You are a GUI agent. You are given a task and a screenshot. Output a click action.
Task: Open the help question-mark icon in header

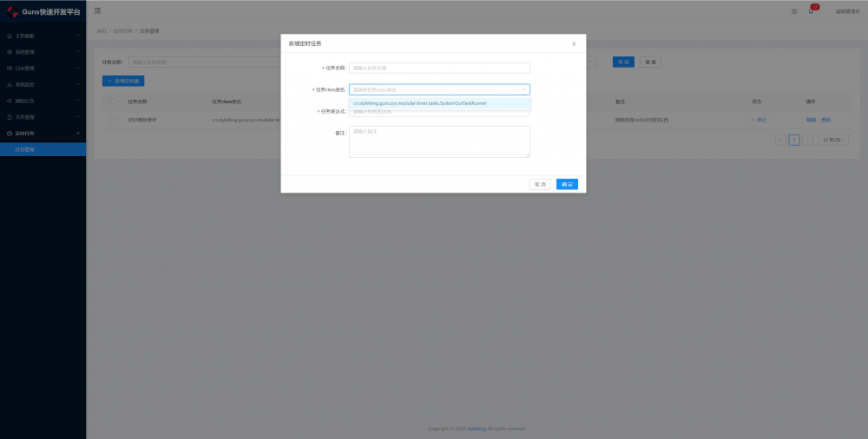794,11
